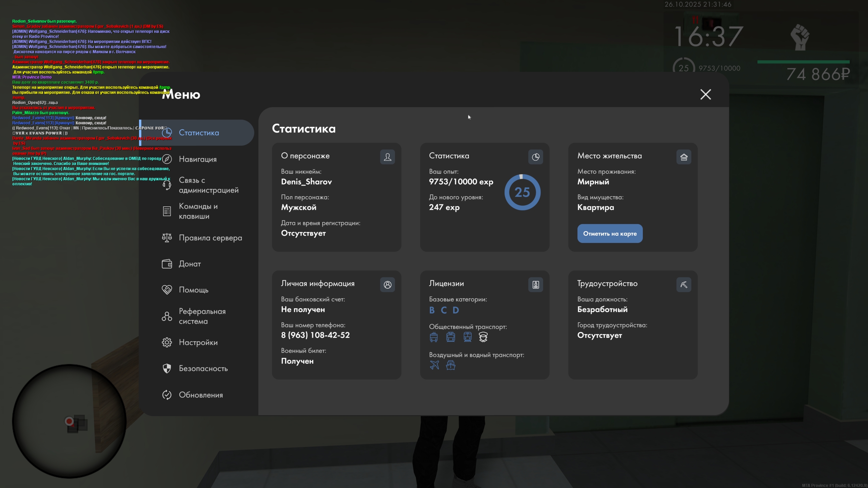
Task: Open Связь с администрацией section
Action: (208, 185)
